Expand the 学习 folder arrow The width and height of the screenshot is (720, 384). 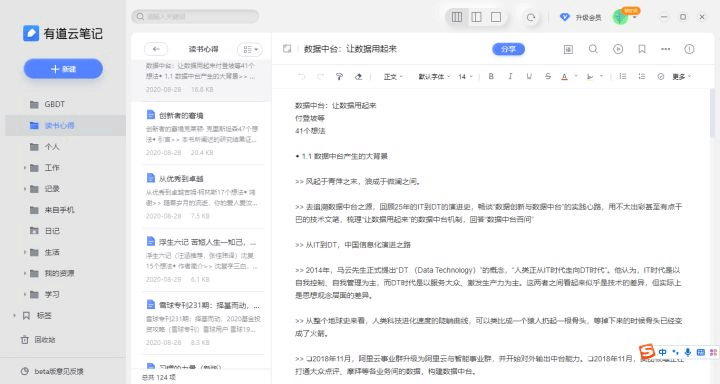24,294
